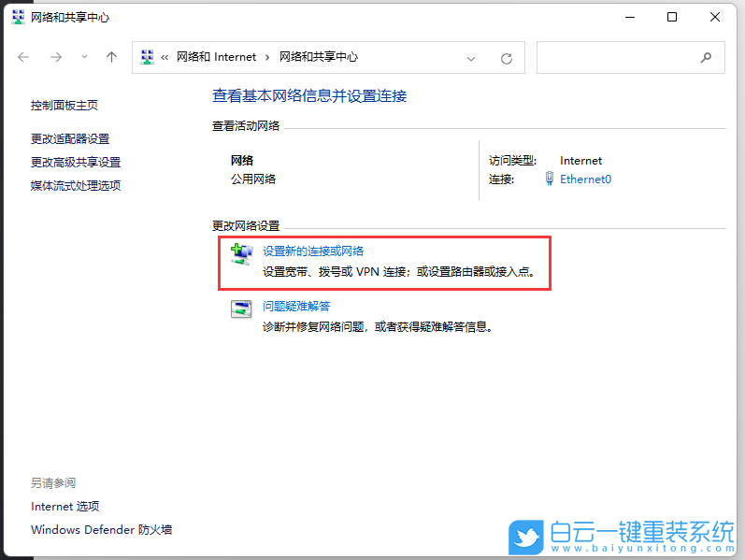Expand address bar history dropdown
The height and width of the screenshot is (560, 745).
(471, 59)
